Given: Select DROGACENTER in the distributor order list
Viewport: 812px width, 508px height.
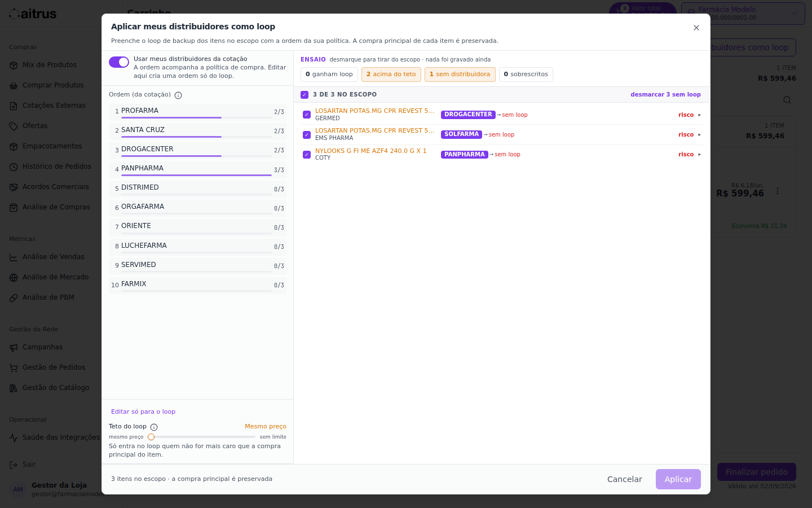Looking at the screenshot, I should pos(197,150).
